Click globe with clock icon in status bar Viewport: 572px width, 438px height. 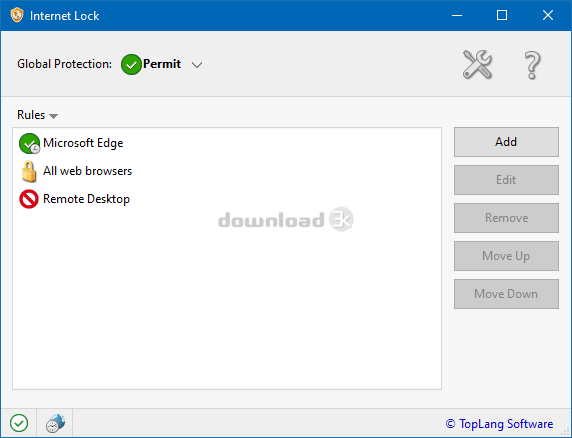(x=55, y=423)
